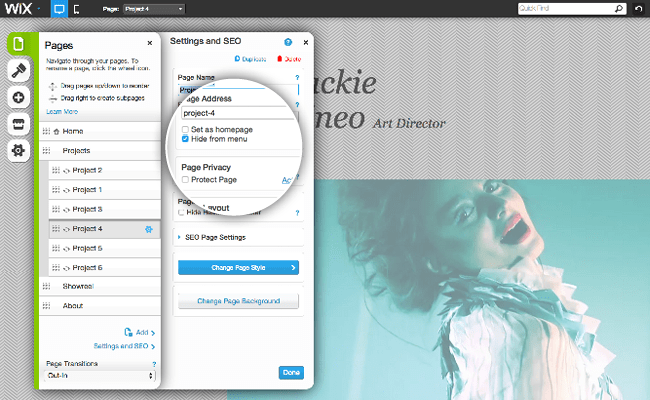Open the Learn More link
The image size is (650, 400).
62,112
